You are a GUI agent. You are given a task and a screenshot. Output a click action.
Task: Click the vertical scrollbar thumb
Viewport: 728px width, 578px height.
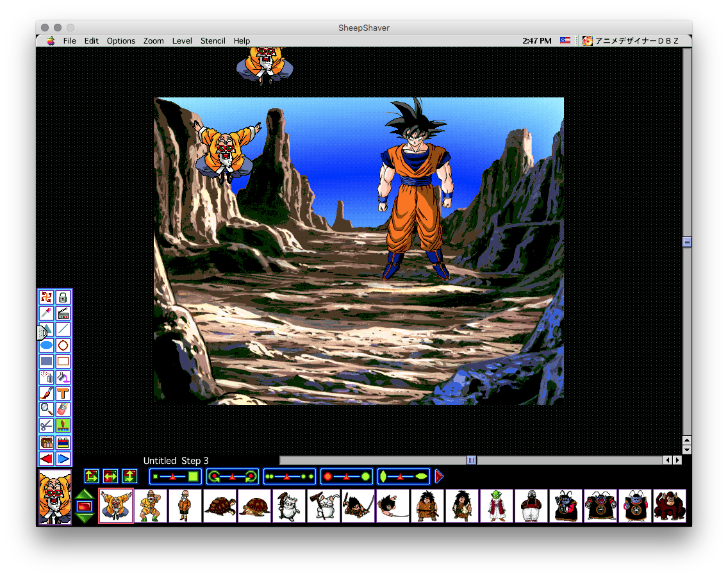687,242
